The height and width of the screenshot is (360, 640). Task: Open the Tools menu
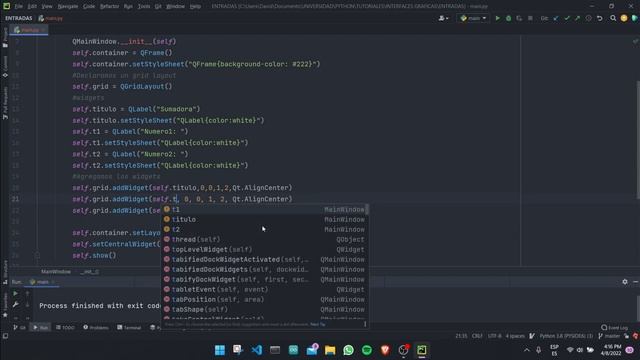[x=144, y=7]
